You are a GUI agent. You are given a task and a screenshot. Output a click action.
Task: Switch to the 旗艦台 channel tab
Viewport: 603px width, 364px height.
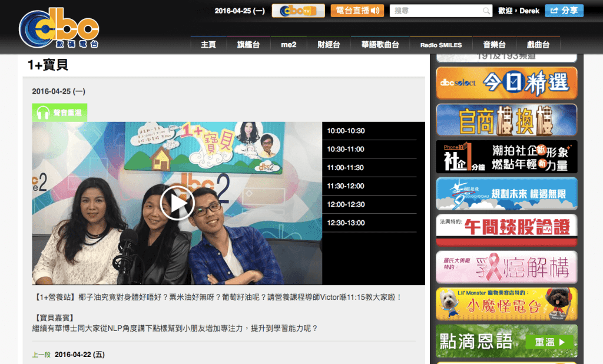(x=248, y=45)
